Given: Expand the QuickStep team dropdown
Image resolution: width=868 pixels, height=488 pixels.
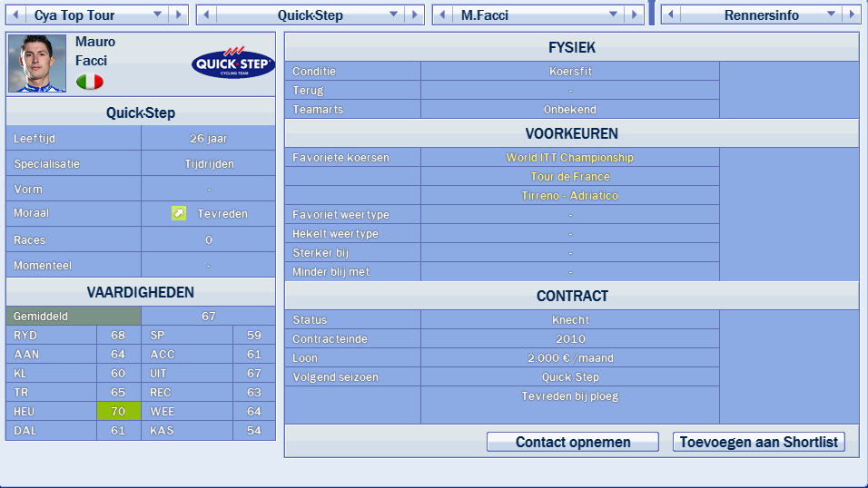Looking at the screenshot, I should (x=393, y=15).
